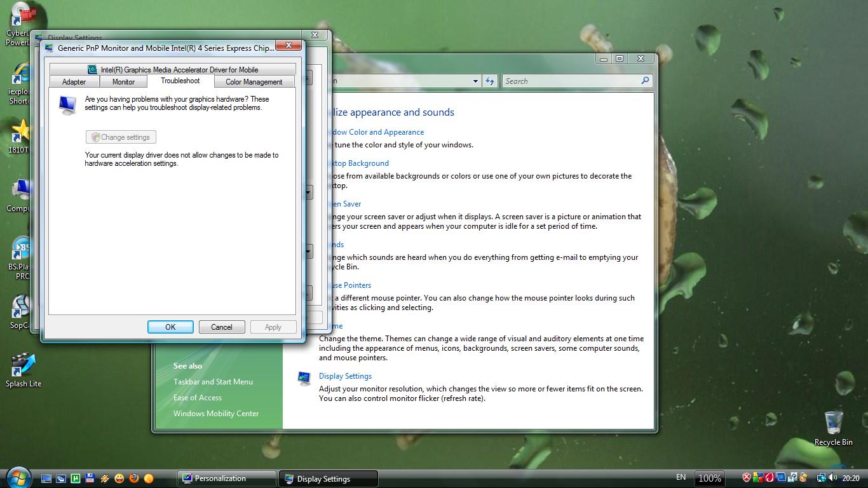
Task: Open the iexplore shortcut on desktop
Action: [x=19, y=85]
